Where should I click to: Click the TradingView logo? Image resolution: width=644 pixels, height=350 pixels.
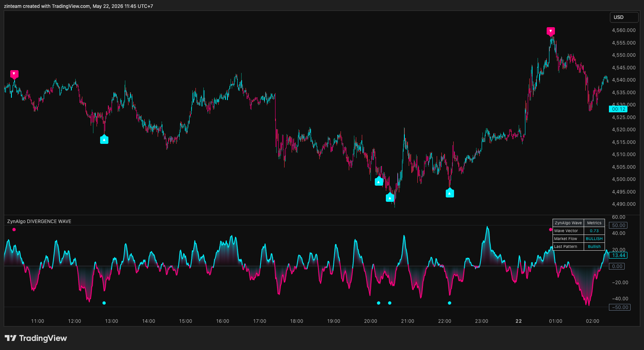point(36,338)
